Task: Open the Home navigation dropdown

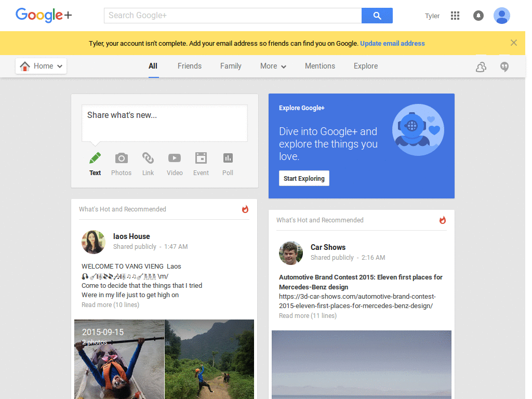Action: [x=41, y=66]
